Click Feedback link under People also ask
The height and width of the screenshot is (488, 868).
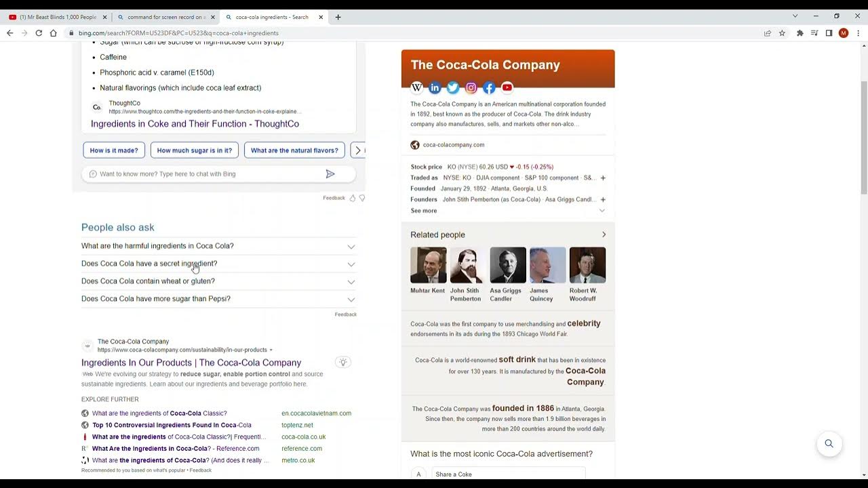tap(345, 314)
